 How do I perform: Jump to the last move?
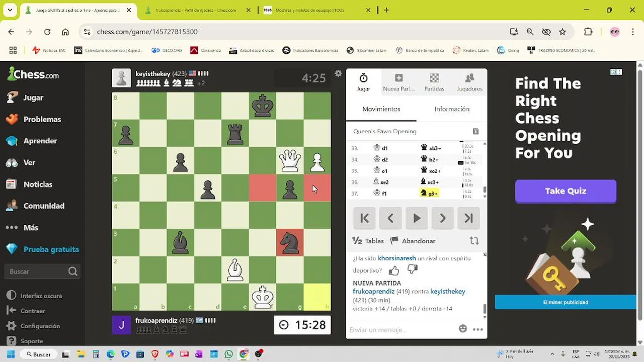tap(469, 218)
